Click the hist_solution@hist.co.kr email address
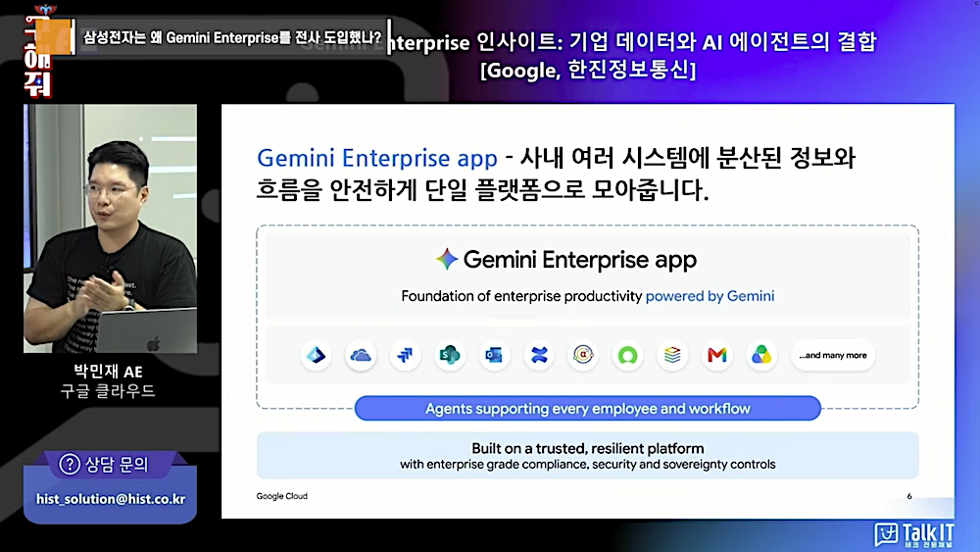 coord(111,499)
